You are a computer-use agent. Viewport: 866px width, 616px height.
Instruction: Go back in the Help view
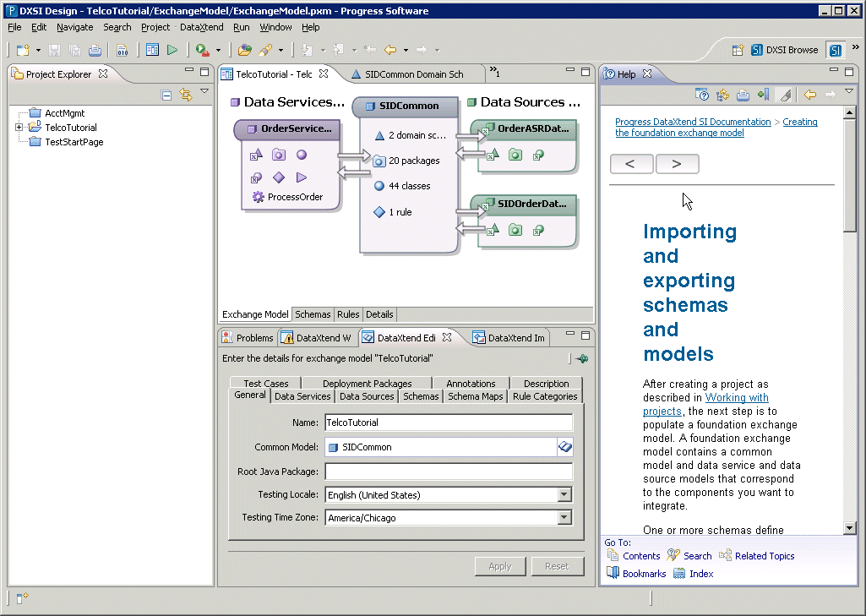810,95
